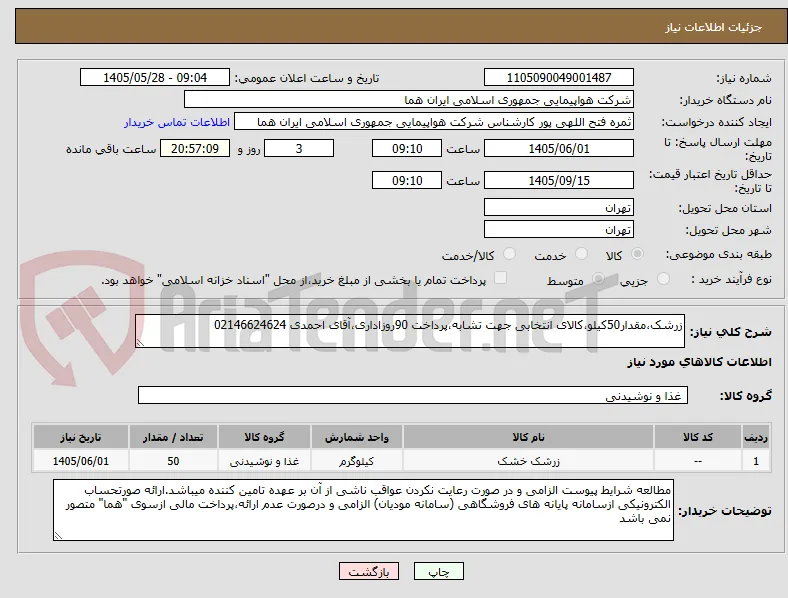Click the نام کالا column header

pyautogui.click(x=528, y=437)
